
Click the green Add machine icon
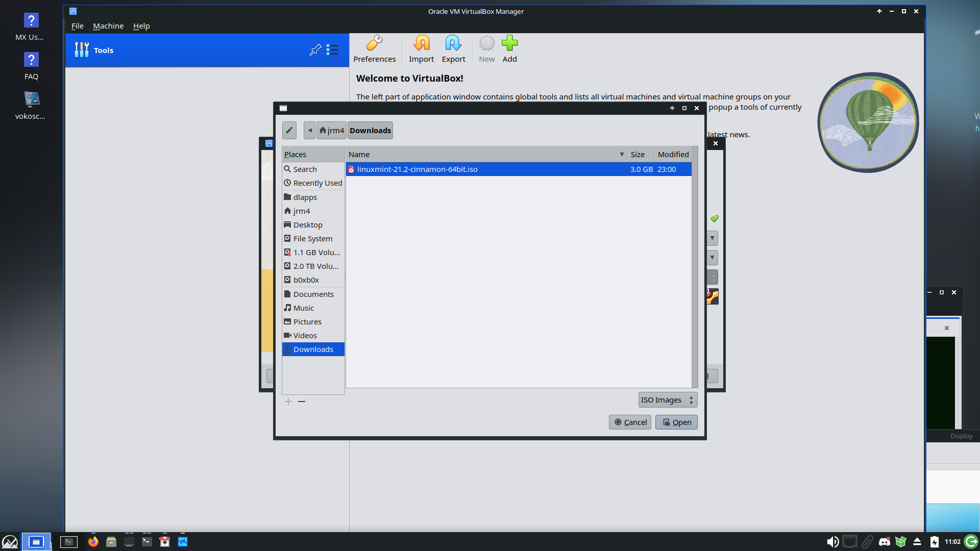pyautogui.click(x=509, y=49)
